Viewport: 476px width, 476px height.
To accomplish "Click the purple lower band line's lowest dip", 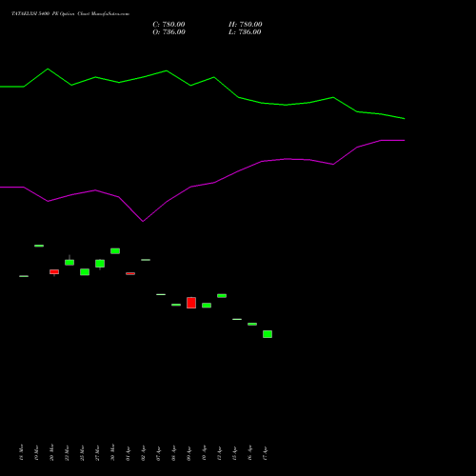I will (143, 221).
